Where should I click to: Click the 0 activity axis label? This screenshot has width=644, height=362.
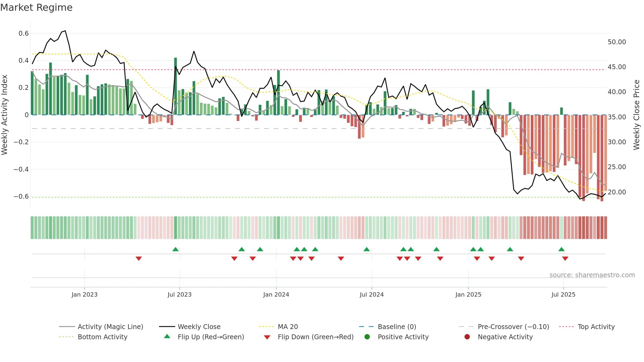pos(27,115)
